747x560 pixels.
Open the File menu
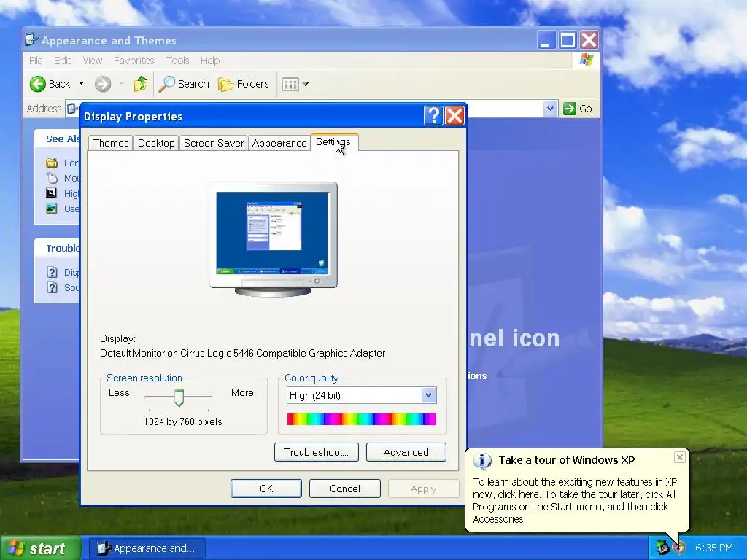pyautogui.click(x=36, y=61)
